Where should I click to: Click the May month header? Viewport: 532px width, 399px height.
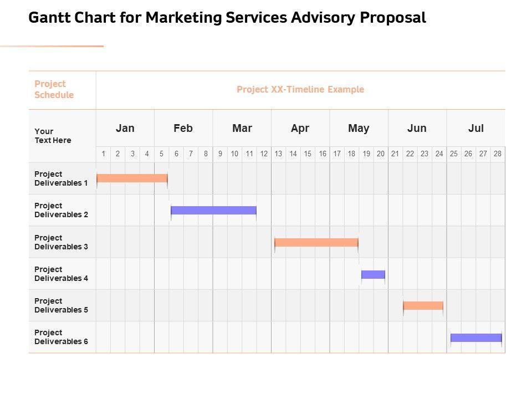359,128
